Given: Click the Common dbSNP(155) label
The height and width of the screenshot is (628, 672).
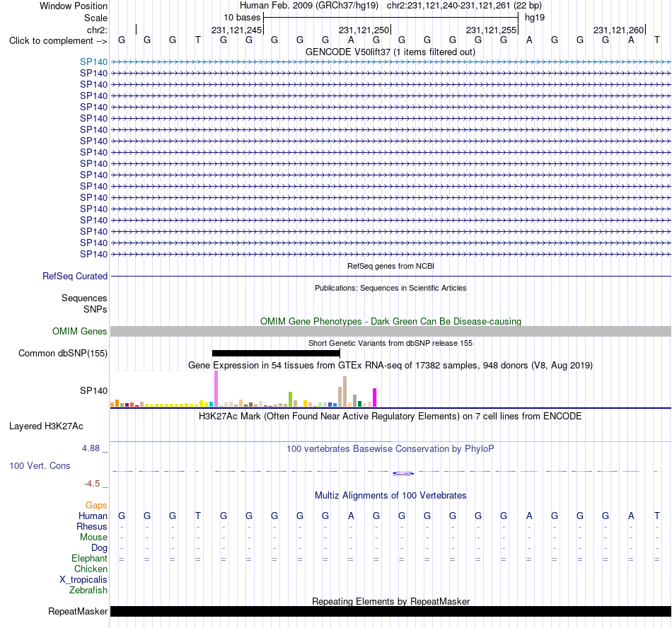Looking at the screenshot, I should point(63,354).
